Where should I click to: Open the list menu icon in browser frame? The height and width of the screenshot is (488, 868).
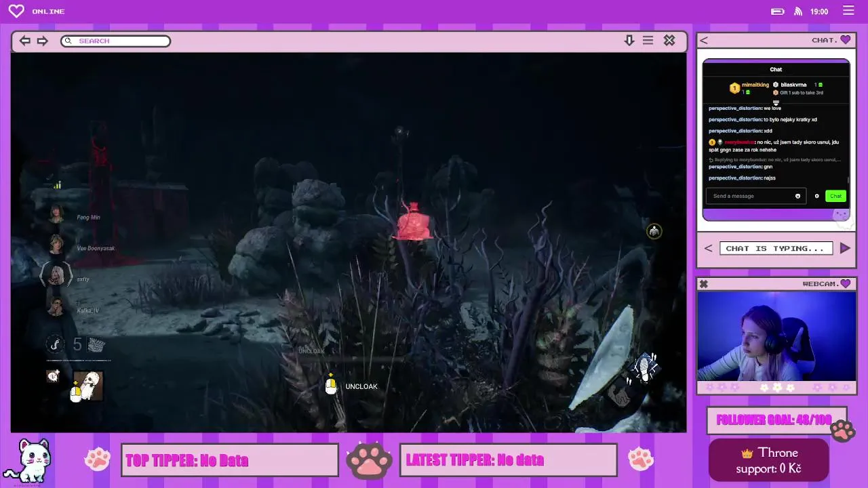click(x=648, y=41)
